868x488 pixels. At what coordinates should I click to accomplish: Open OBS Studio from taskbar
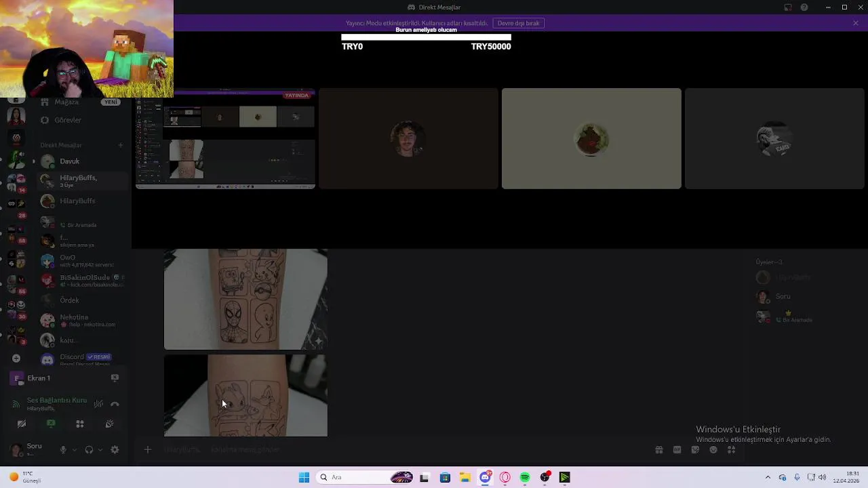click(x=545, y=477)
